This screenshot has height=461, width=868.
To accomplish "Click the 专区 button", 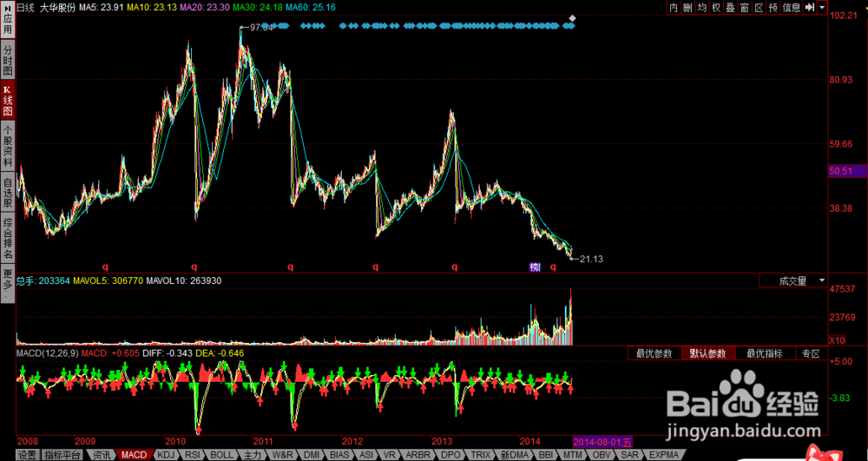I will tap(812, 353).
